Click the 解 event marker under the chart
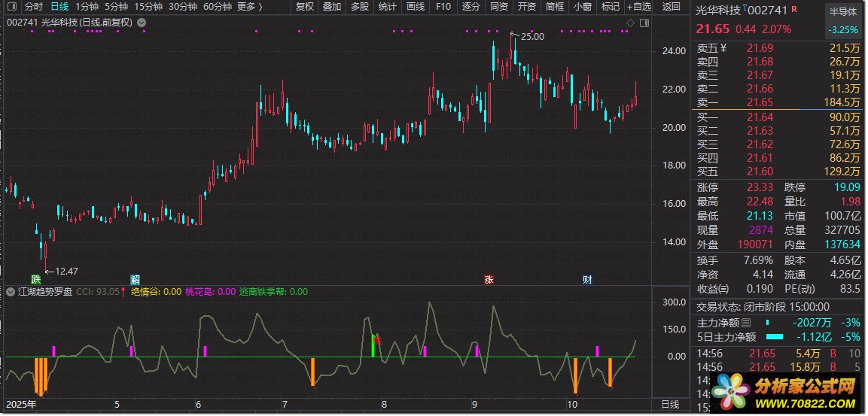 (135, 279)
